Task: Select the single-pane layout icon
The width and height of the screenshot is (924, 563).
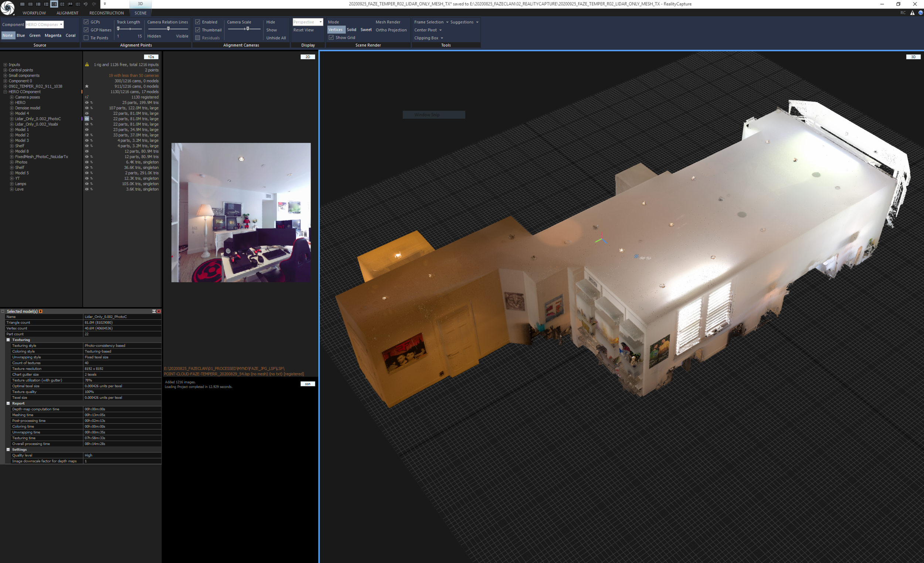Action: coord(23,4)
